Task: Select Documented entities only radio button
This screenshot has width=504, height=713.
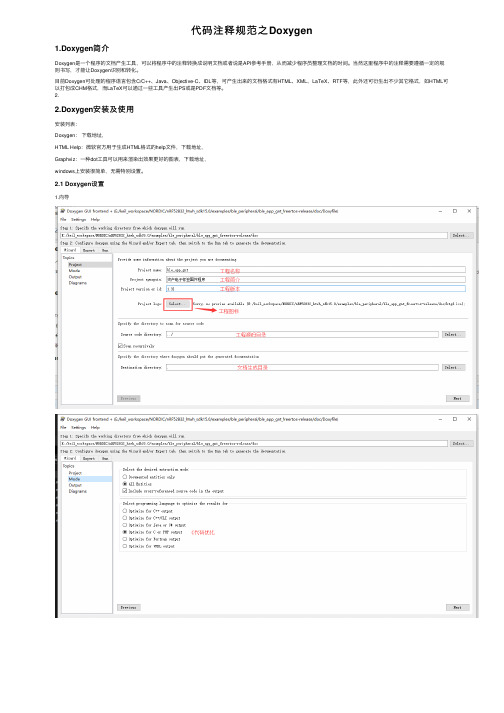Action: (125, 477)
